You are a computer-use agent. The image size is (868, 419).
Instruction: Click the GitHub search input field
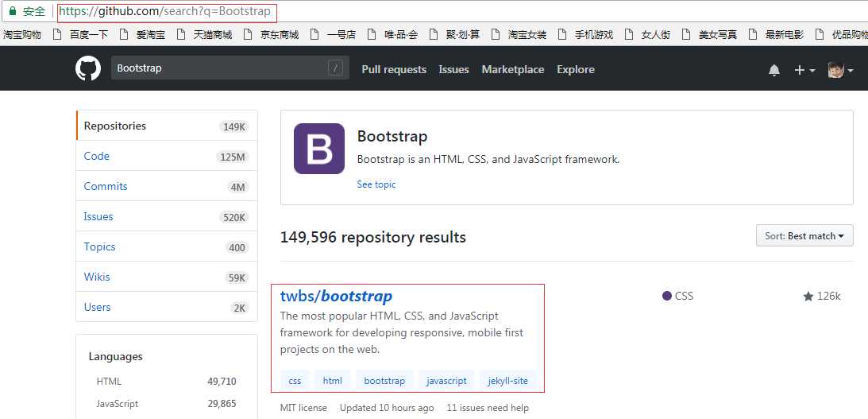click(x=218, y=68)
